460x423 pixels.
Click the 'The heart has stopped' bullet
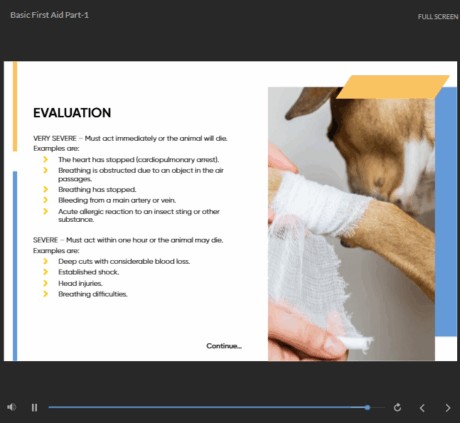pos(139,160)
